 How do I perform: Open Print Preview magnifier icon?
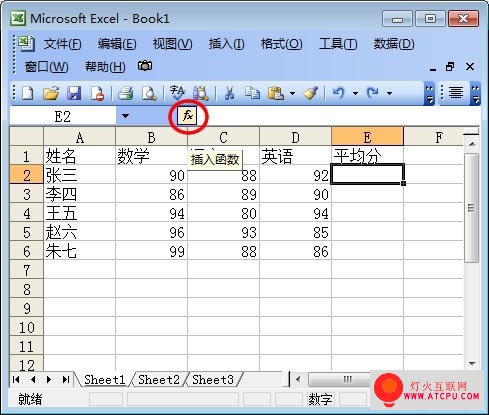(149, 93)
